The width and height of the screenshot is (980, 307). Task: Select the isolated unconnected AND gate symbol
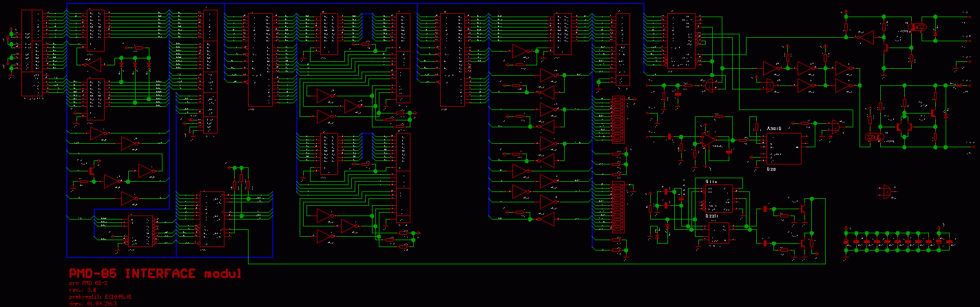(886, 191)
